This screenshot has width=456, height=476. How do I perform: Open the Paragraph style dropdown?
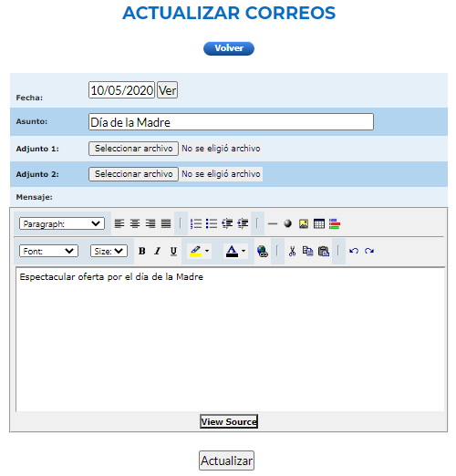(x=62, y=223)
